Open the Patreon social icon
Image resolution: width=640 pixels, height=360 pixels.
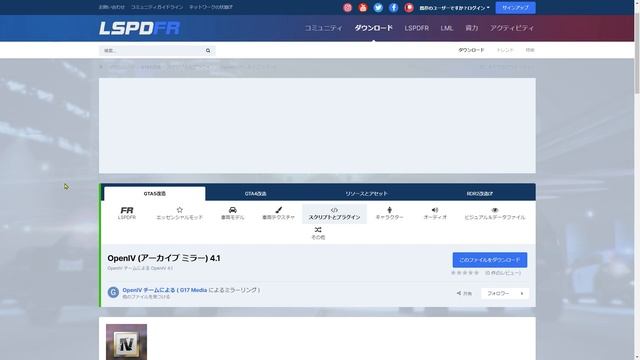pos(409,7)
